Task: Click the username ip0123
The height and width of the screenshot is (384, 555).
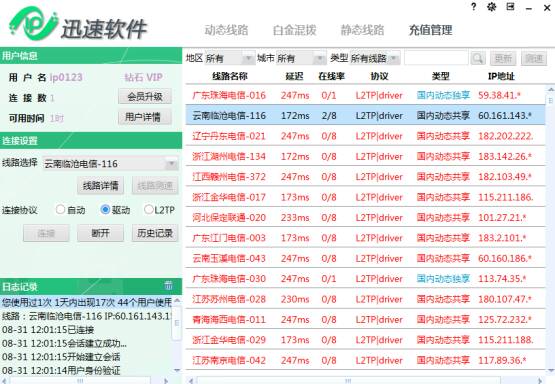Action: (x=66, y=78)
